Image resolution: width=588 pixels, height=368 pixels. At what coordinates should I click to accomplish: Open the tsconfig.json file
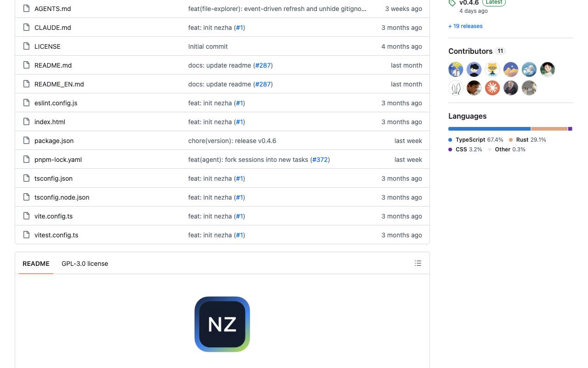pos(53,178)
